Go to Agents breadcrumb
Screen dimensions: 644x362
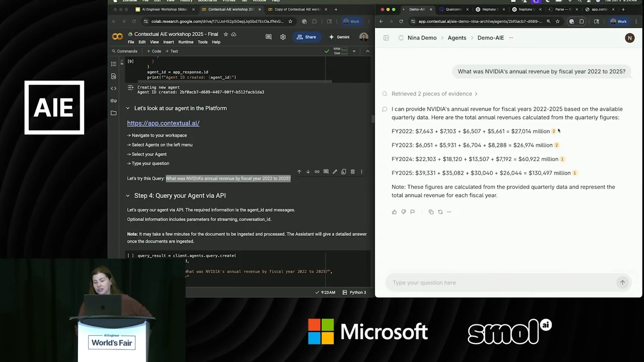(457, 38)
